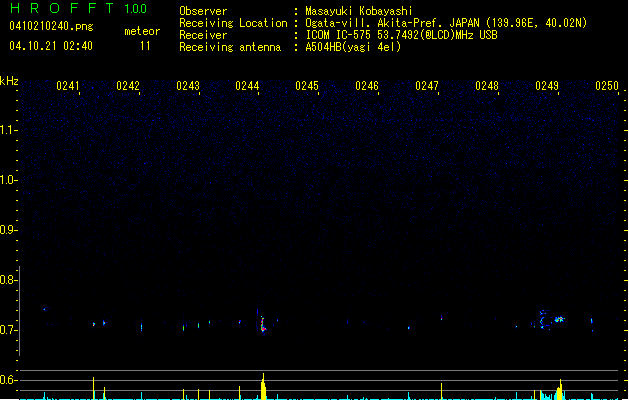Image resolution: width=629 pixels, height=400 pixels.
Task: Click the date stamp 04.10.21 02:40
Action: (x=51, y=46)
